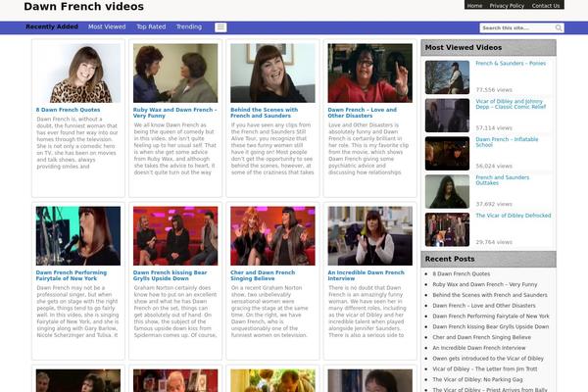Open French and Saunders Outtakes sidebar thumbnail
Viewport: 588px width, 392px height.
coord(447,192)
